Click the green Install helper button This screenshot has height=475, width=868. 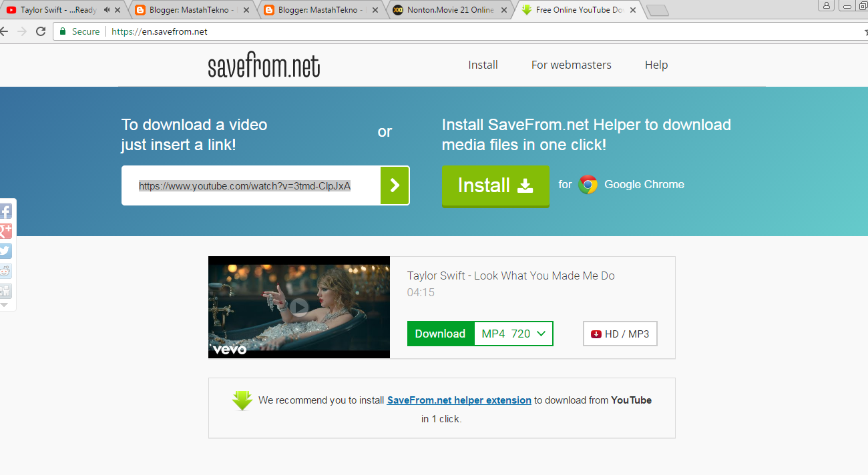pos(495,185)
